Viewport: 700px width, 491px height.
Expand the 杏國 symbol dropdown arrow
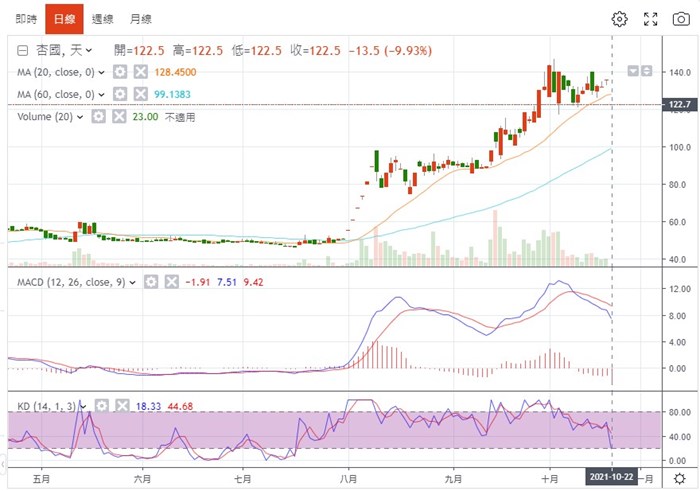coord(89,49)
